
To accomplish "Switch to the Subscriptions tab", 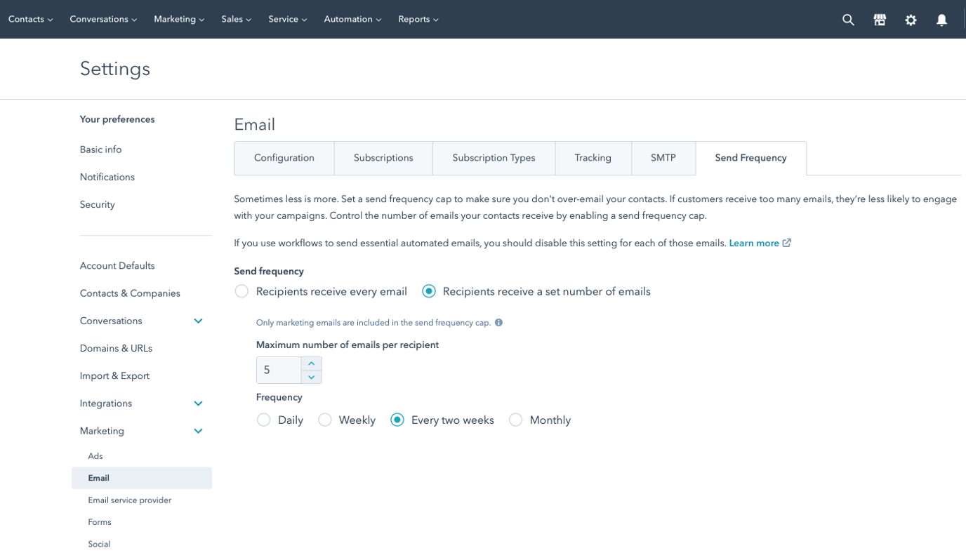I will click(x=383, y=158).
